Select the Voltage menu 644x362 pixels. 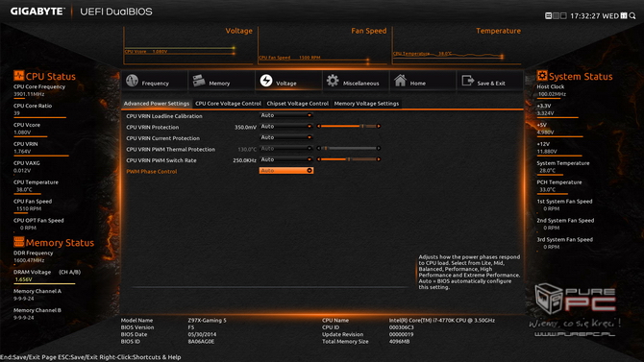pyautogui.click(x=288, y=81)
